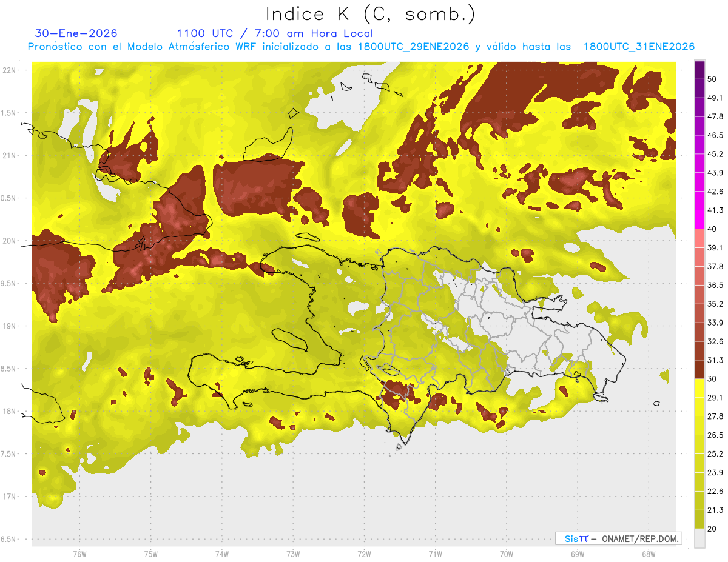Click the '1100 UTC / 7:00 am Hora Local' time
This screenshot has height=562, width=728.
[275, 33]
